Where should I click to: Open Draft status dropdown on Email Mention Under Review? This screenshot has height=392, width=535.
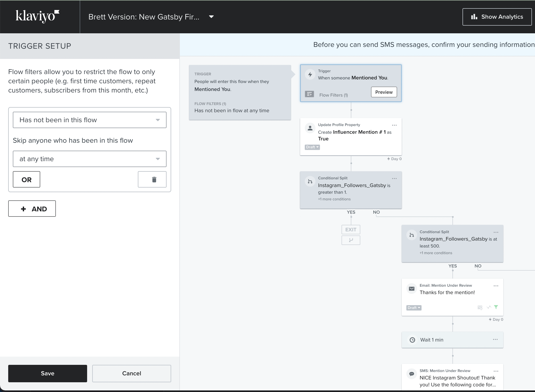tap(414, 308)
